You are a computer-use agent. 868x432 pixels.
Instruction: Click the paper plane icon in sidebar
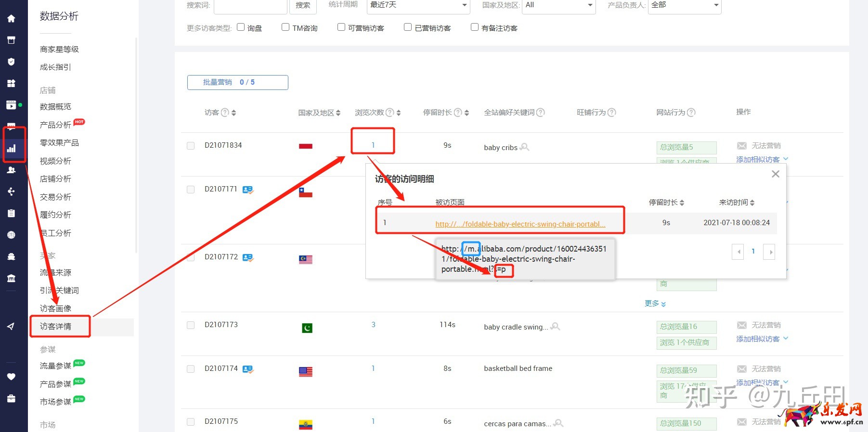pyautogui.click(x=11, y=326)
